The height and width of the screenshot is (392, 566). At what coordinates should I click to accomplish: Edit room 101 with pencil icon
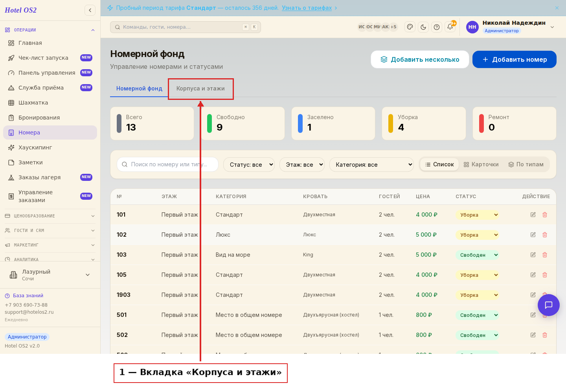pos(533,215)
